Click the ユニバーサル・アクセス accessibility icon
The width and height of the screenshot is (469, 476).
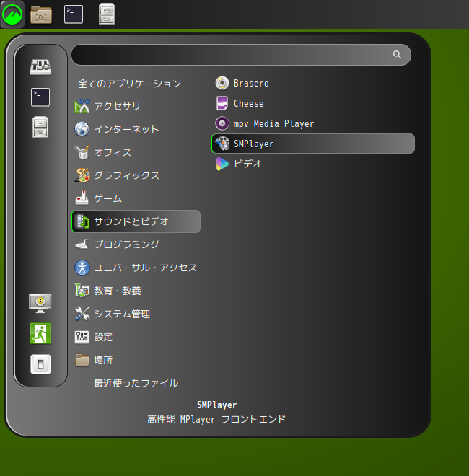(x=82, y=268)
